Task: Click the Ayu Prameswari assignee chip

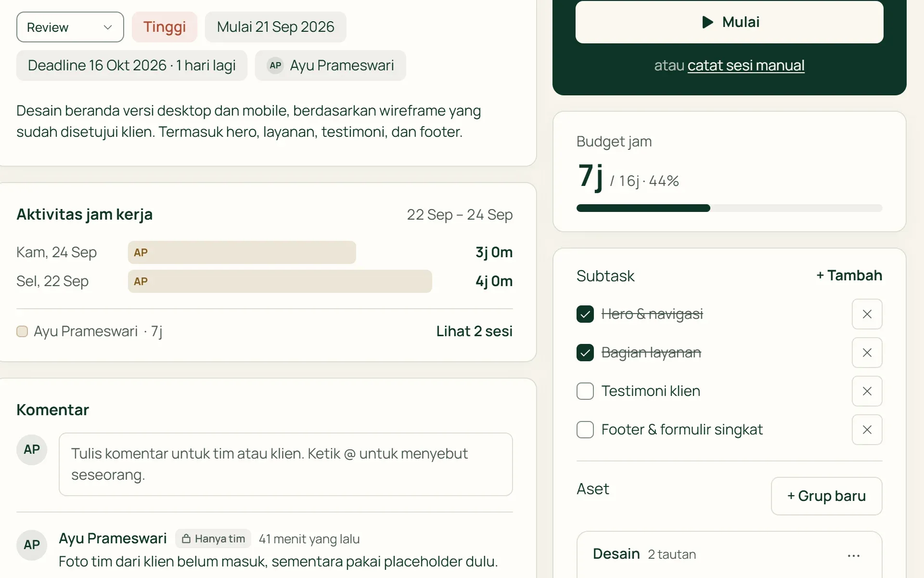Action: (x=331, y=66)
